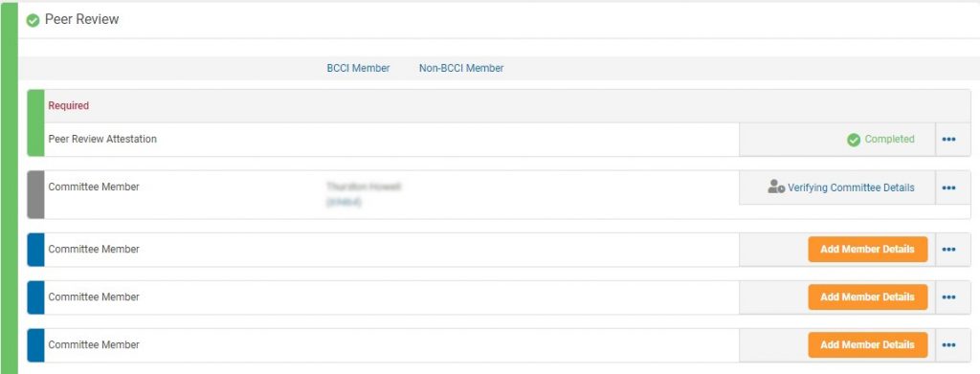The width and height of the screenshot is (980, 374).
Task: Click the bottom Add Member Details button
Action: (x=867, y=344)
